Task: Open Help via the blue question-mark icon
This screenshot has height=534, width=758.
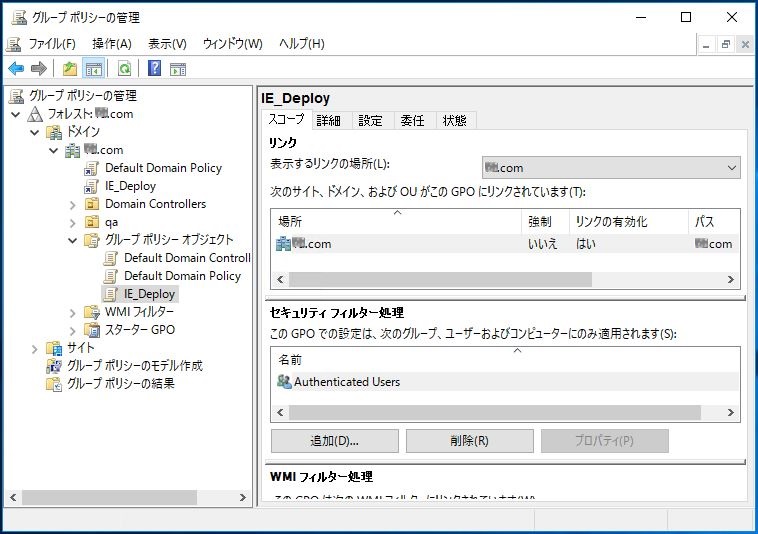Action: pos(154,69)
